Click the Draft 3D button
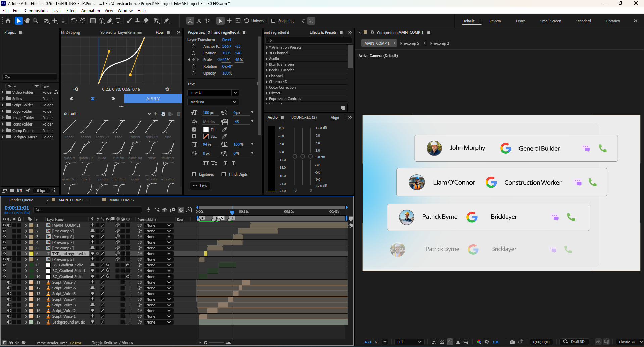The height and width of the screenshot is (347, 644). (x=574, y=342)
